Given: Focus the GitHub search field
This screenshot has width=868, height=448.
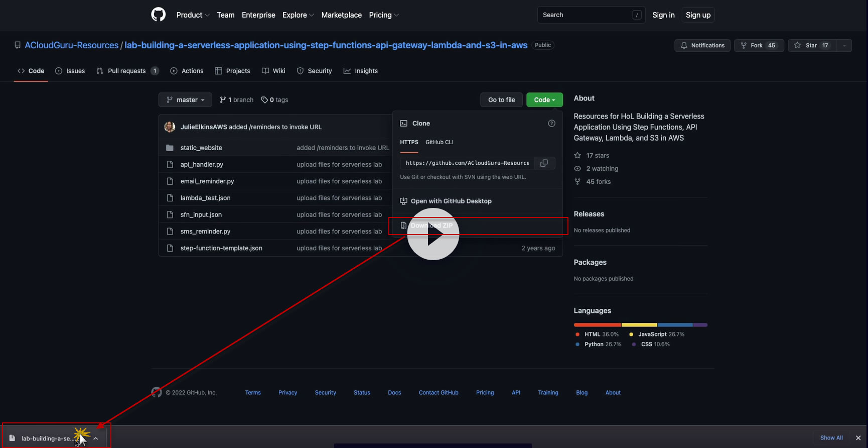Looking at the screenshot, I should click(592, 15).
